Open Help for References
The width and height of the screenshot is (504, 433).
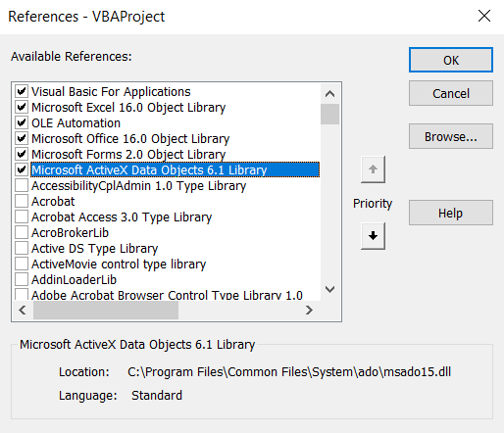click(451, 213)
